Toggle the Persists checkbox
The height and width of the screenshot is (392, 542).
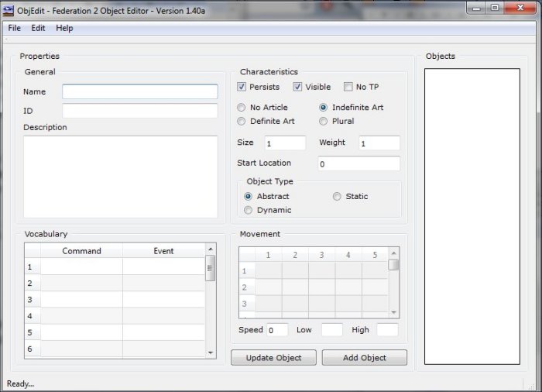click(242, 87)
